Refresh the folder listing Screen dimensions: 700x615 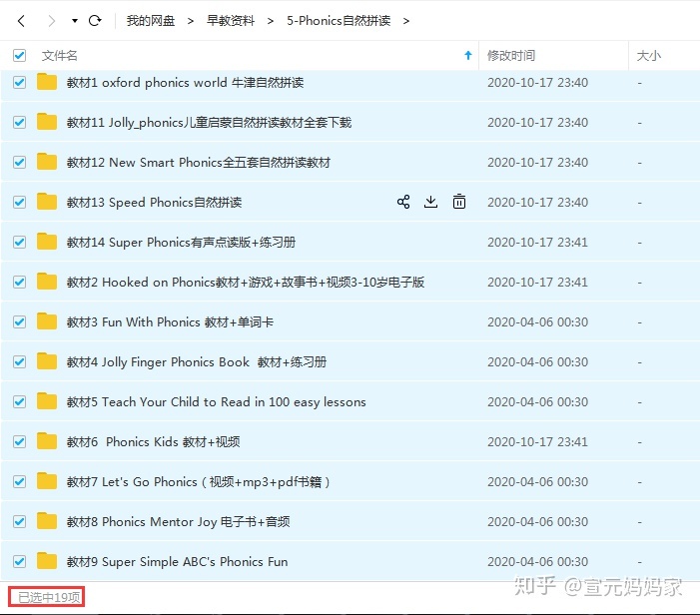pos(95,21)
